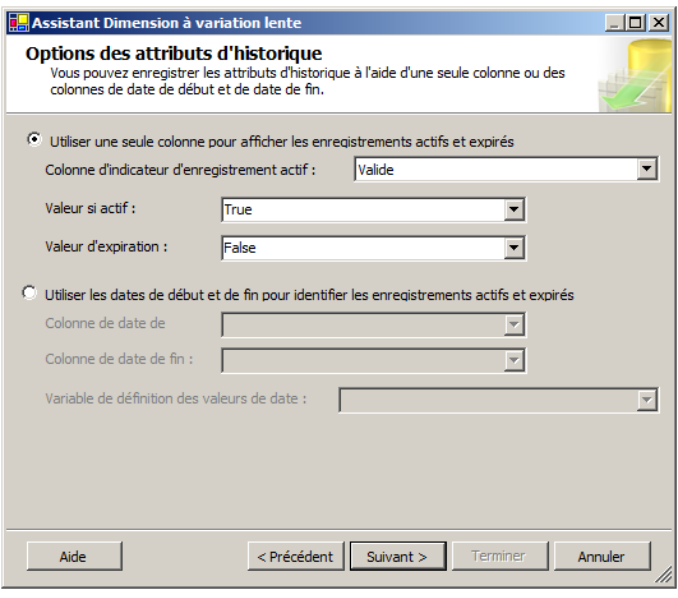678x598 pixels.
Task: Click the 'Colonne de date de fin' combo box
Action: 372,360
